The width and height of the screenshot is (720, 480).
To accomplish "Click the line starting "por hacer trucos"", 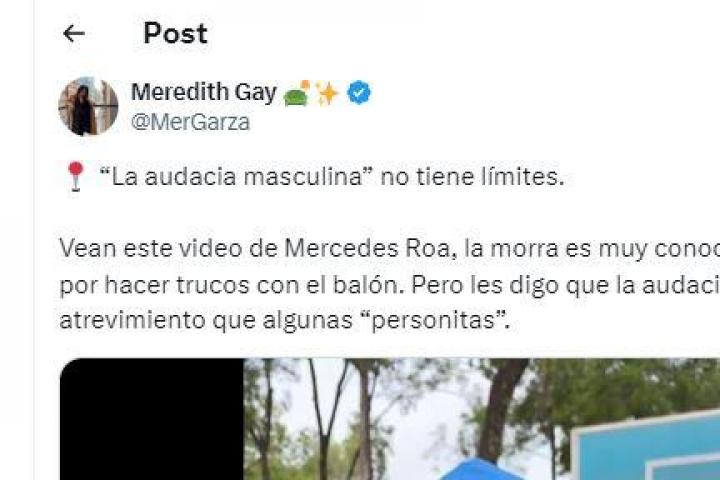I will (389, 285).
